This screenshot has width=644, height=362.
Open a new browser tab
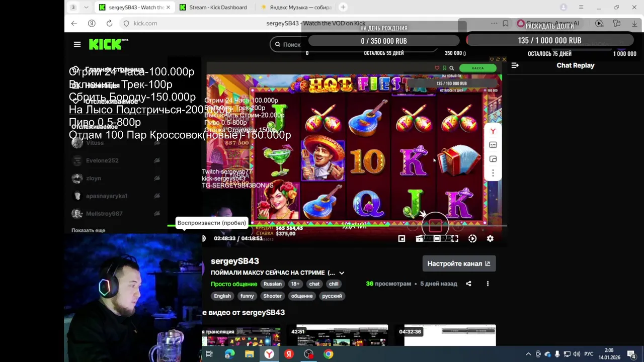pos(343,7)
